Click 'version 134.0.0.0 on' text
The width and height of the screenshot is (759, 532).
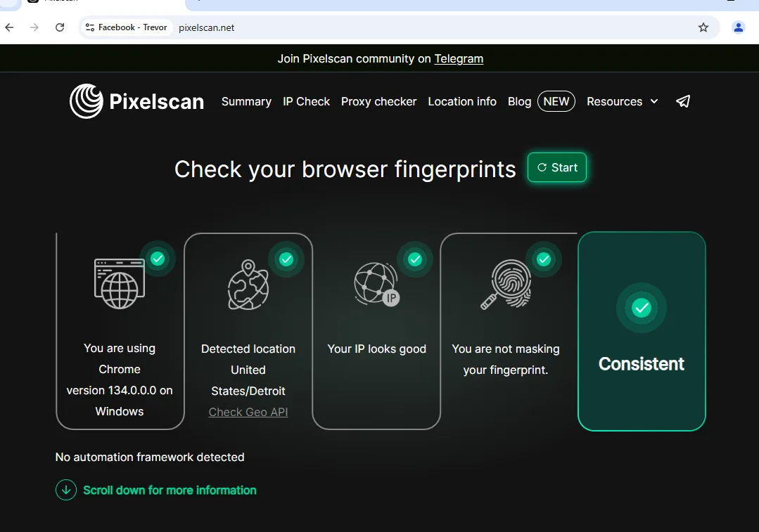coord(120,390)
